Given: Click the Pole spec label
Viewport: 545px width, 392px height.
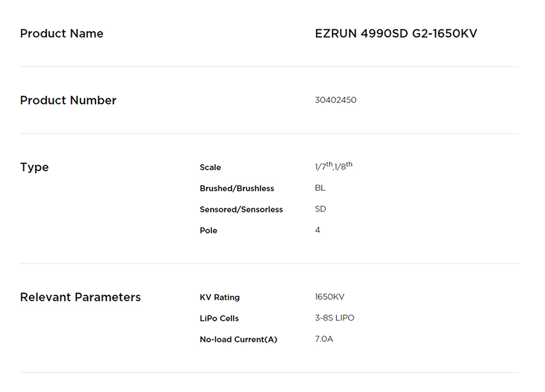Looking at the screenshot, I should (209, 231).
